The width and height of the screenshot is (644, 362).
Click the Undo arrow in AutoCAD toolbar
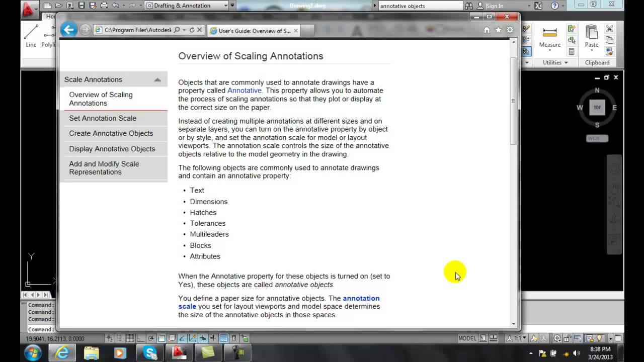click(x=116, y=6)
